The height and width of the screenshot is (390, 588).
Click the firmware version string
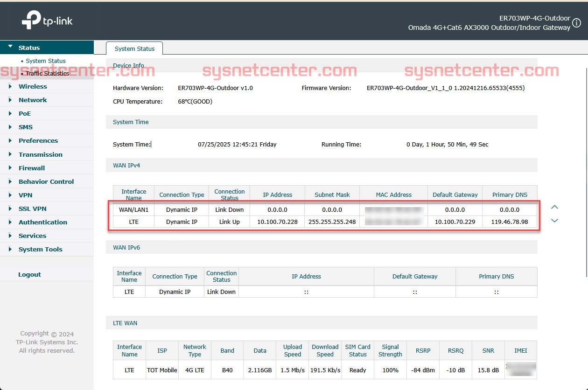[x=446, y=88]
